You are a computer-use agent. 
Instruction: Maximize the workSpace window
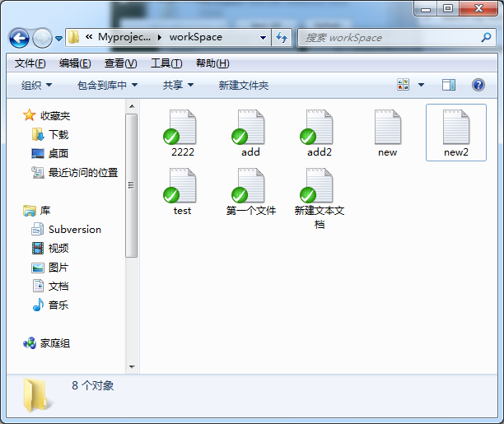click(448, 9)
